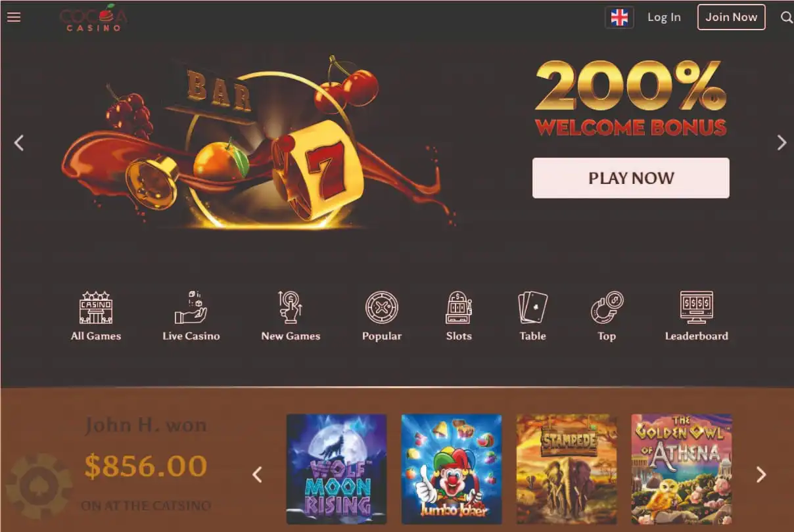Open the Slots machine icon

pyautogui.click(x=459, y=307)
